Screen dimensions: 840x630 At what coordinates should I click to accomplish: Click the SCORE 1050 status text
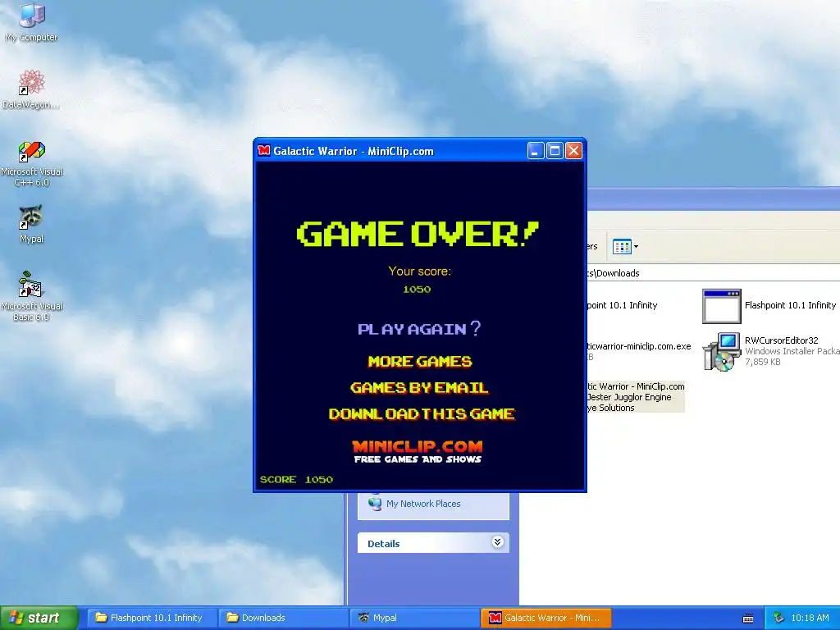click(x=296, y=479)
